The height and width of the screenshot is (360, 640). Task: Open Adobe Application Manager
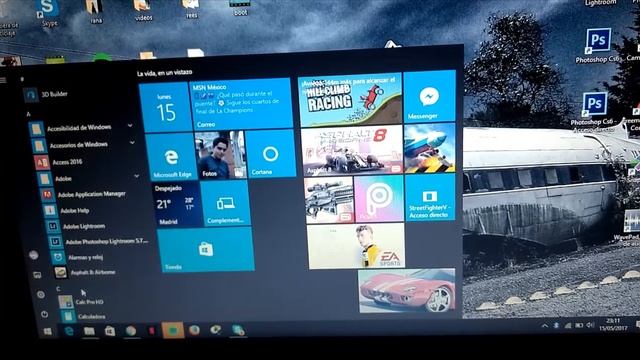tap(84, 194)
